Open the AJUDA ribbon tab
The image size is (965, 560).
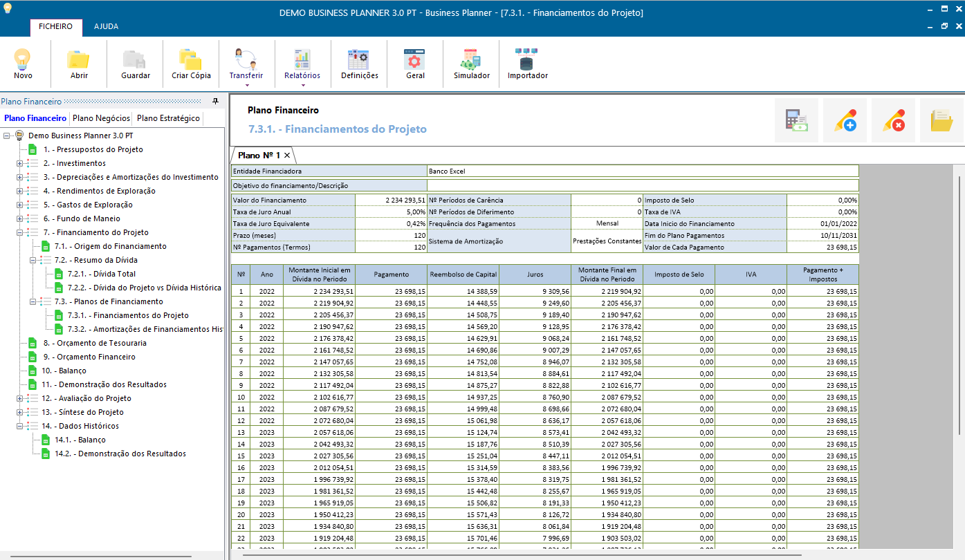(106, 26)
